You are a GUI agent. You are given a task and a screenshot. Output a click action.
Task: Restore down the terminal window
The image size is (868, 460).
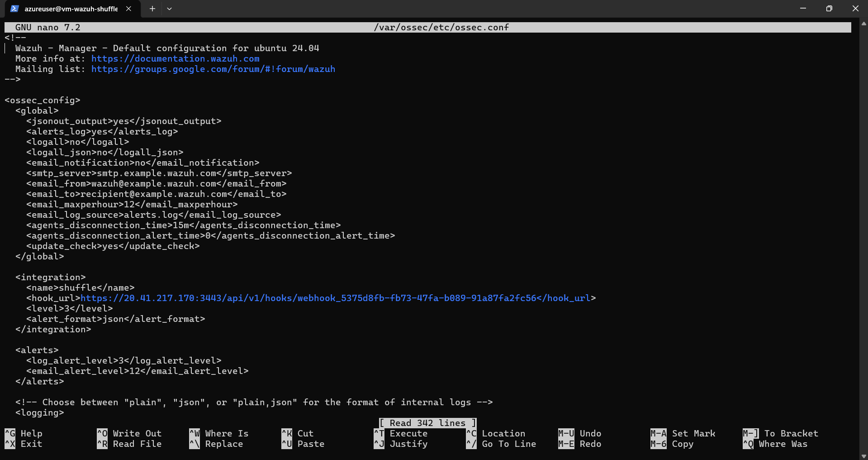(829, 9)
